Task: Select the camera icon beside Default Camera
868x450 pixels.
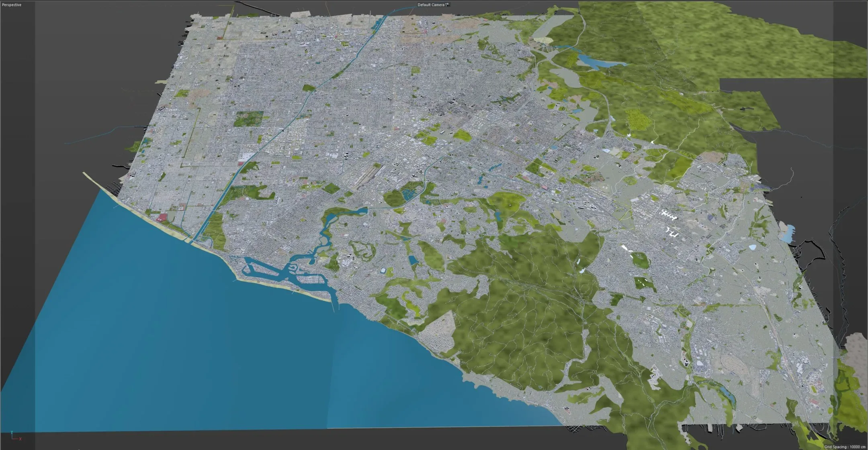Action: (x=446, y=5)
